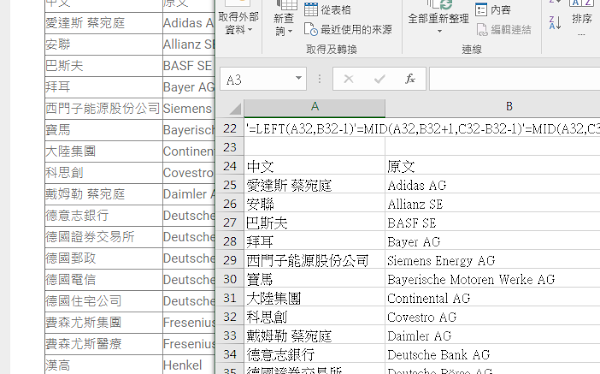
Task: Click Excel cell 大陸集團 in row 31
Action: click(315, 298)
